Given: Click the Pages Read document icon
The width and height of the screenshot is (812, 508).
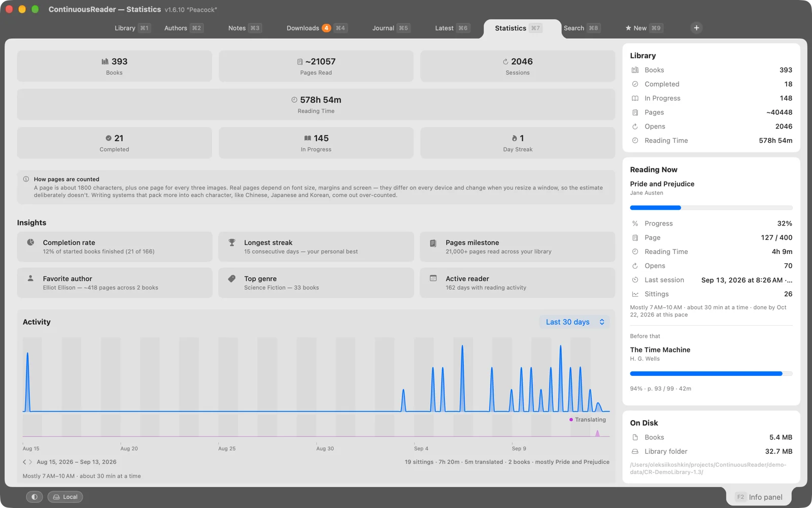Looking at the screenshot, I should point(300,61).
